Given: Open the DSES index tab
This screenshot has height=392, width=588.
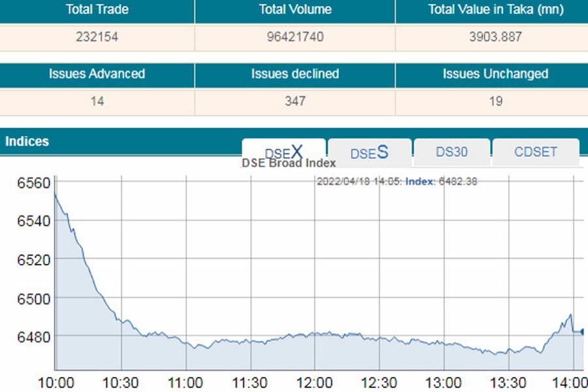Looking at the screenshot, I should pyautogui.click(x=369, y=152).
